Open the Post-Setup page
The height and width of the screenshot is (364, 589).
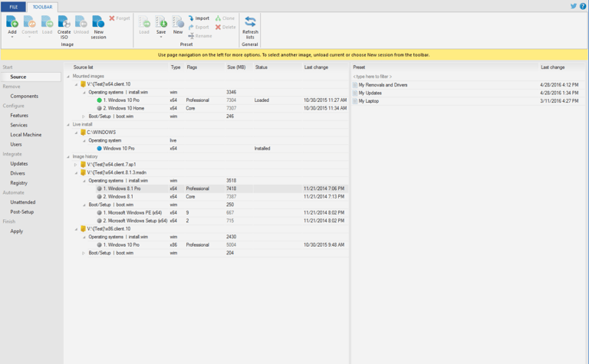click(x=22, y=212)
